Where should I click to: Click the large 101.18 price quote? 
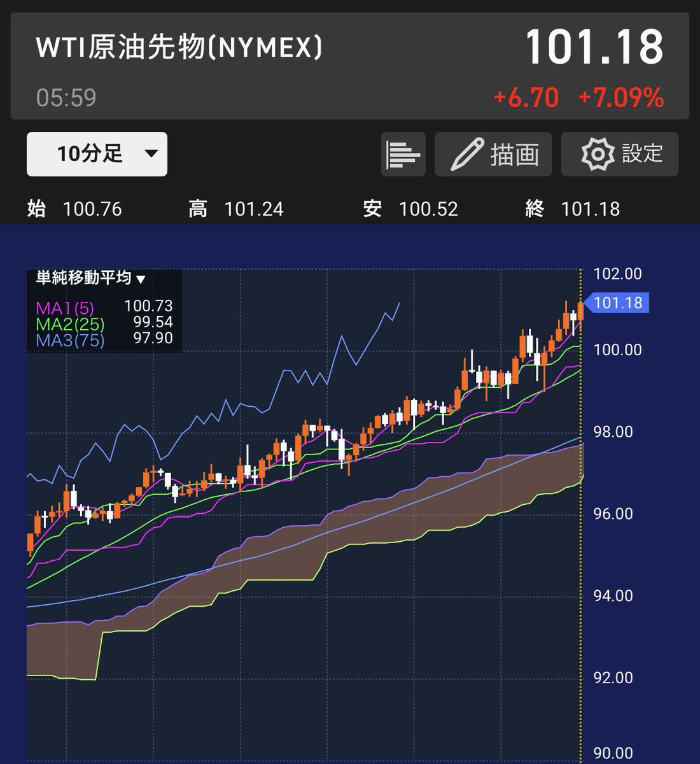tap(594, 47)
